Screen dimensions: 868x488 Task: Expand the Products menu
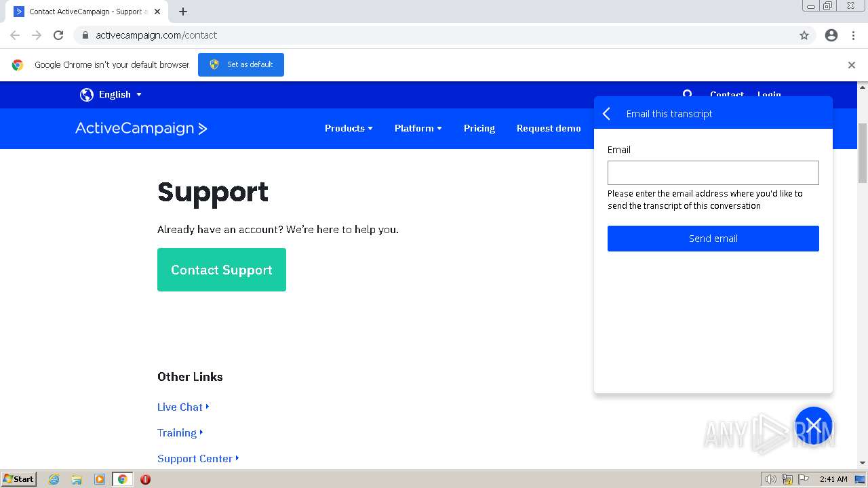pyautogui.click(x=349, y=128)
